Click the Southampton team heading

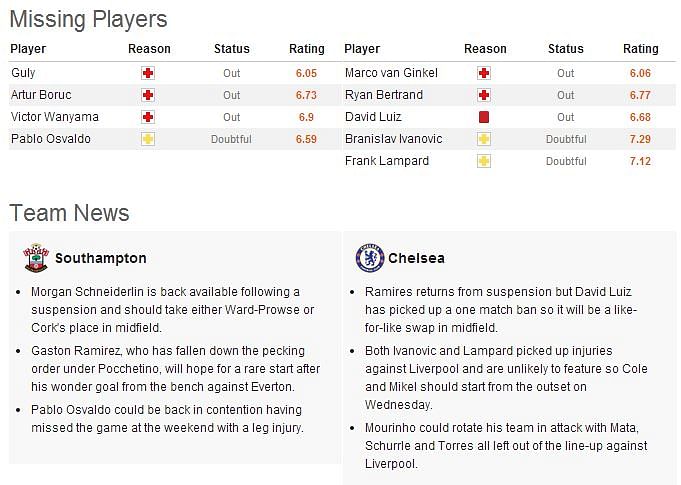click(x=101, y=258)
